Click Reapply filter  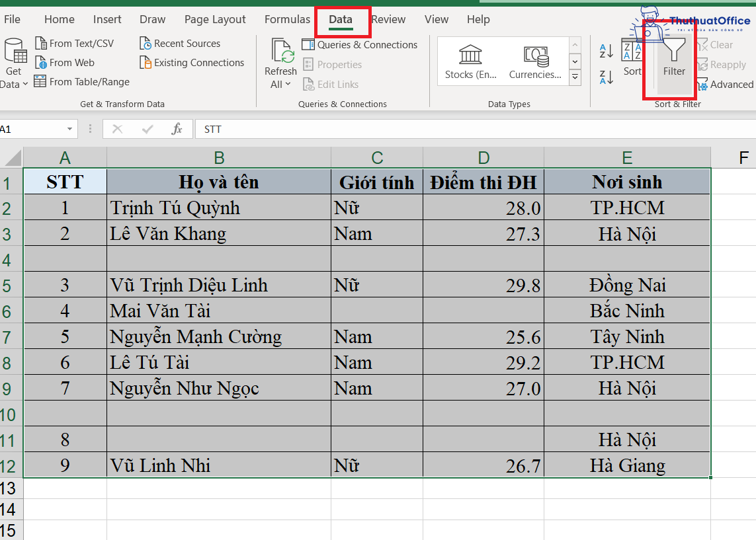[722, 65]
